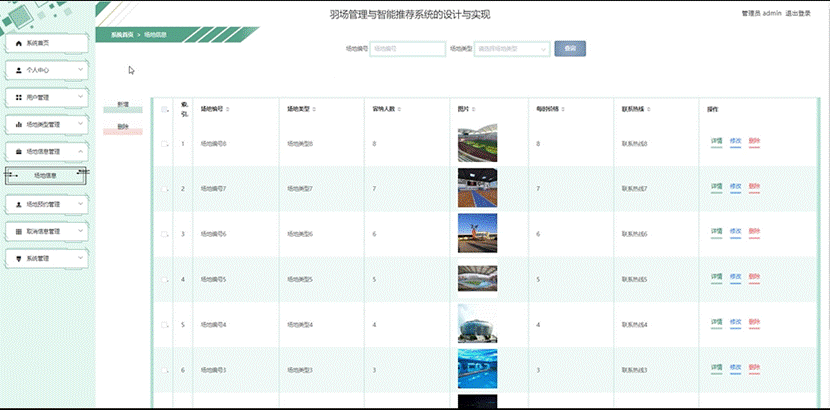
Task: Click the 场地类型7 cell
Action: tap(300, 189)
